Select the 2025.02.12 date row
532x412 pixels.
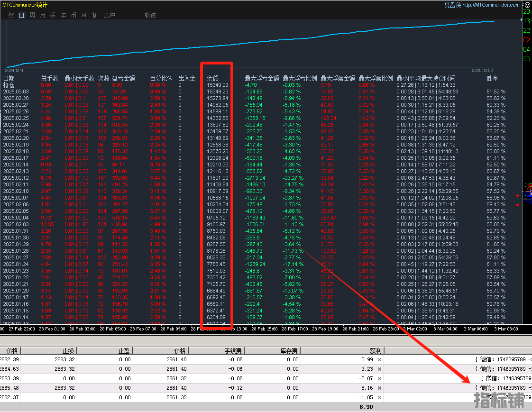[16, 178]
